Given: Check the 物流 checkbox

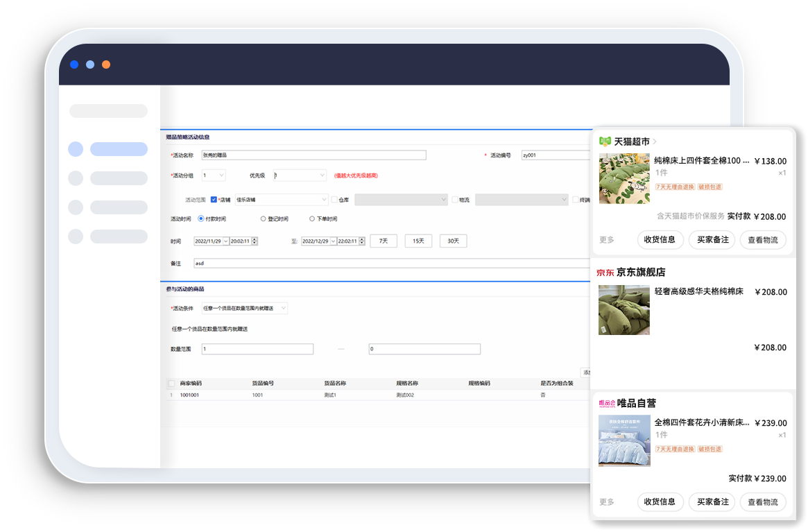Looking at the screenshot, I should click(x=455, y=200).
